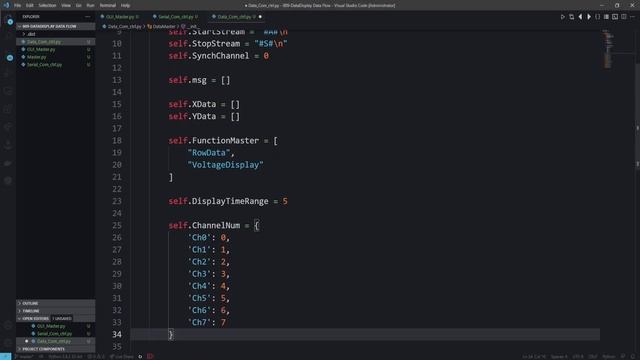The height and width of the screenshot is (360, 640).
Task: Open the Help menu
Action: click(x=125, y=5)
